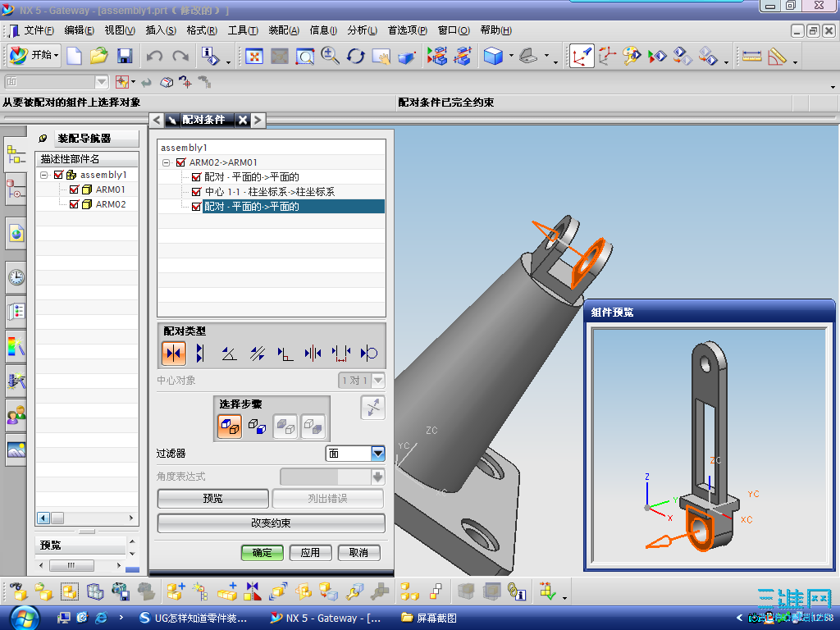Toggle the ARM02 component checkbox in navigator
This screenshot has height=630, width=840.
click(x=74, y=204)
